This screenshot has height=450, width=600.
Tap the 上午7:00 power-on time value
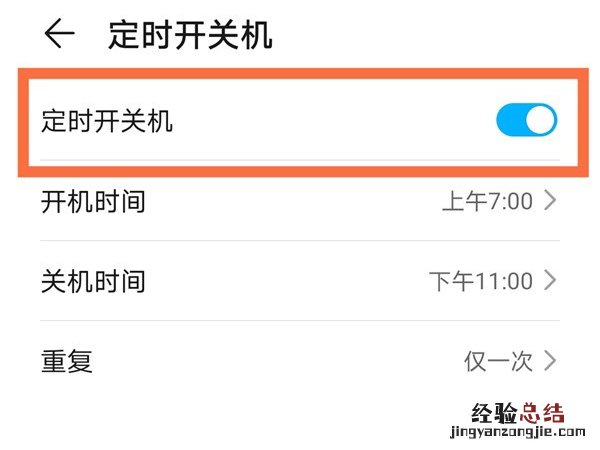(487, 201)
